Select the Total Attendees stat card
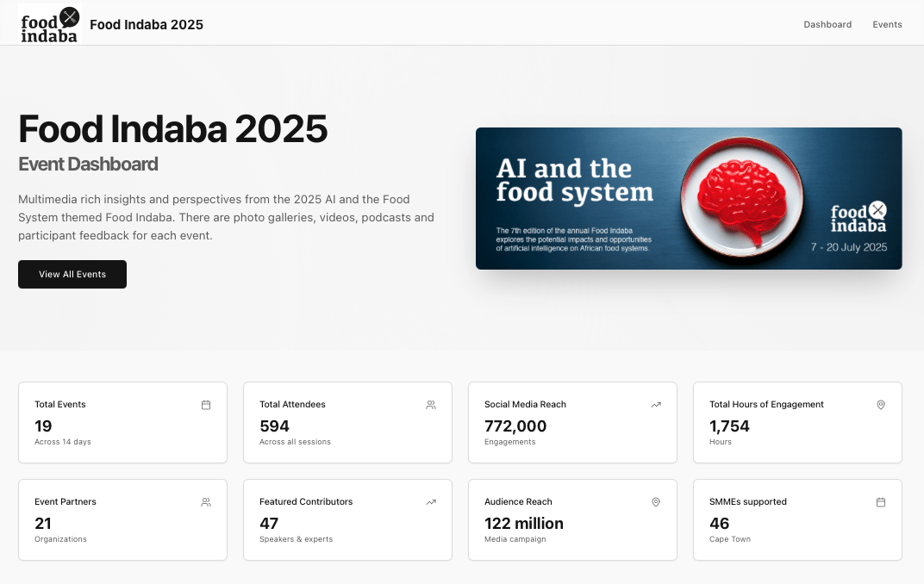Viewport: 924px width, 584px height. click(347, 423)
